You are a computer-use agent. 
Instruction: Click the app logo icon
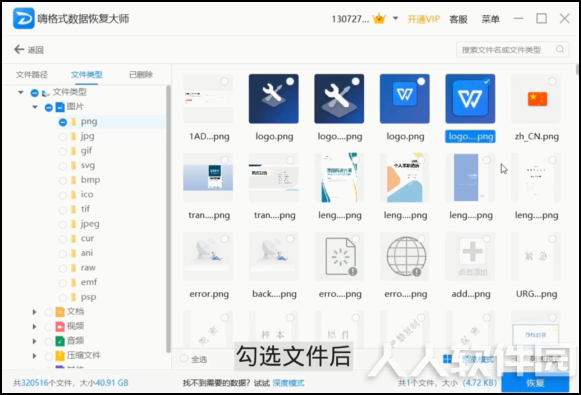23,18
